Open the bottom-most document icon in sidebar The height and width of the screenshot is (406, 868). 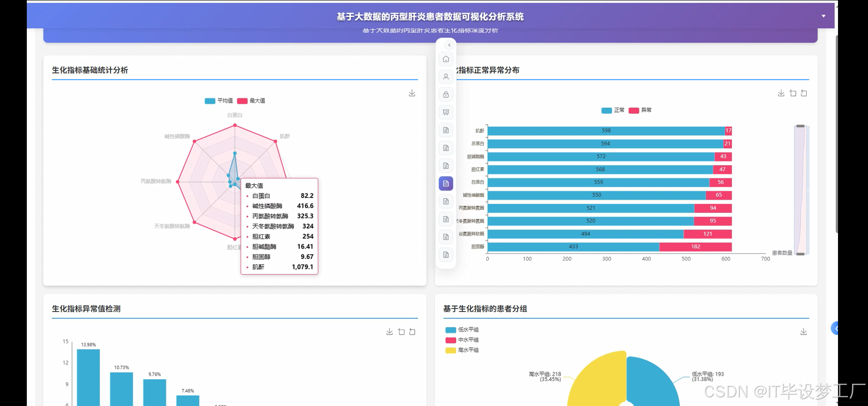[446, 255]
